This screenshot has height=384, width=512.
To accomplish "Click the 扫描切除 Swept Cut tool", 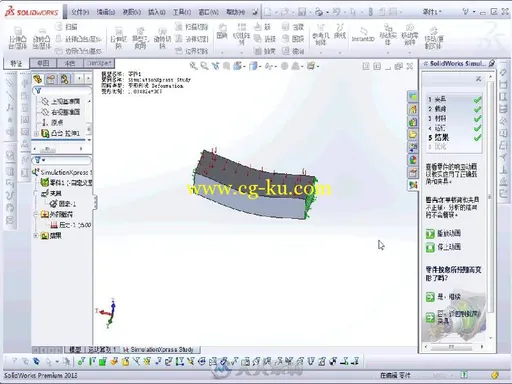I will tap(192, 27).
